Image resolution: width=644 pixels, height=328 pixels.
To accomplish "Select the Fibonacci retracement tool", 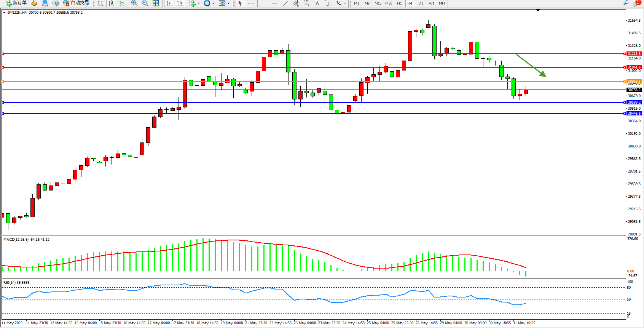I will tap(306, 3).
